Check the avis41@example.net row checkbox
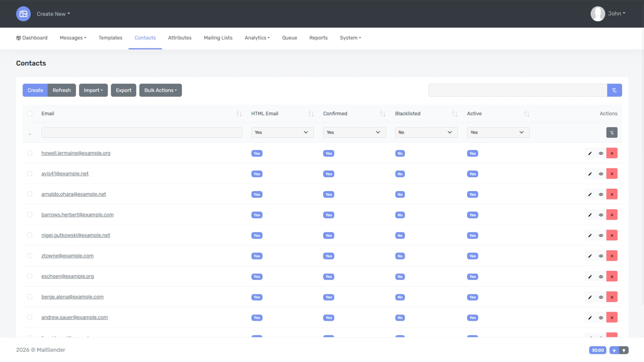Image resolution: width=644 pixels, height=362 pixels. tap(30, 174)
